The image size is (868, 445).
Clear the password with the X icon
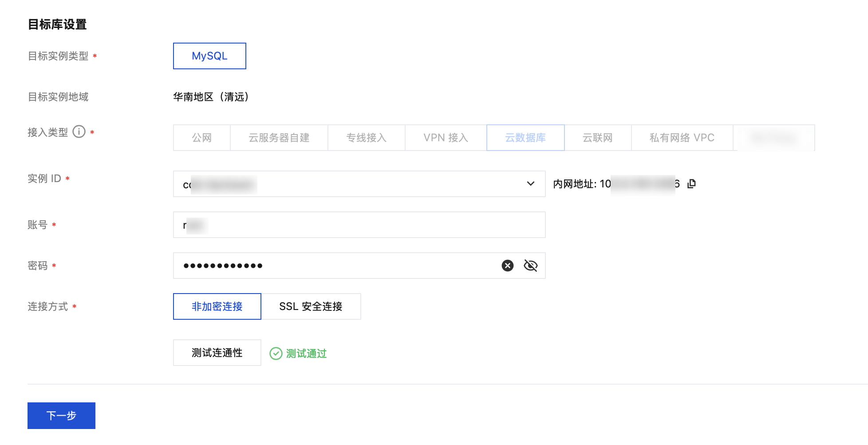[508, 266]
